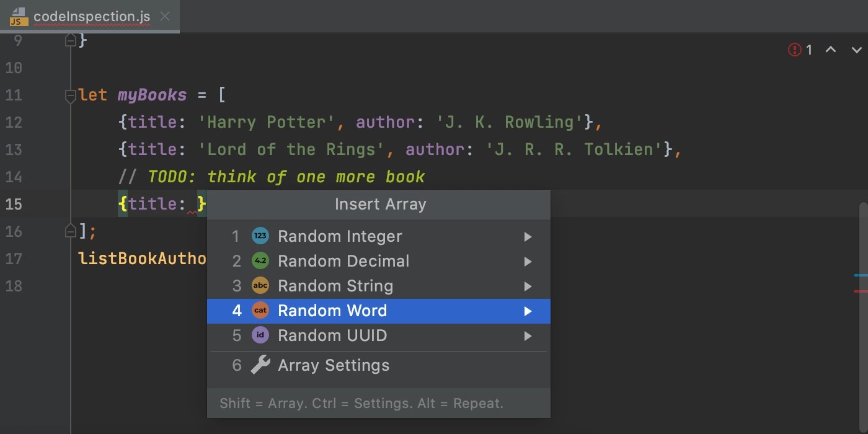Choose Random String from the Insert Array menu
This screenshot has width=868, height=434.
(335, 285)
